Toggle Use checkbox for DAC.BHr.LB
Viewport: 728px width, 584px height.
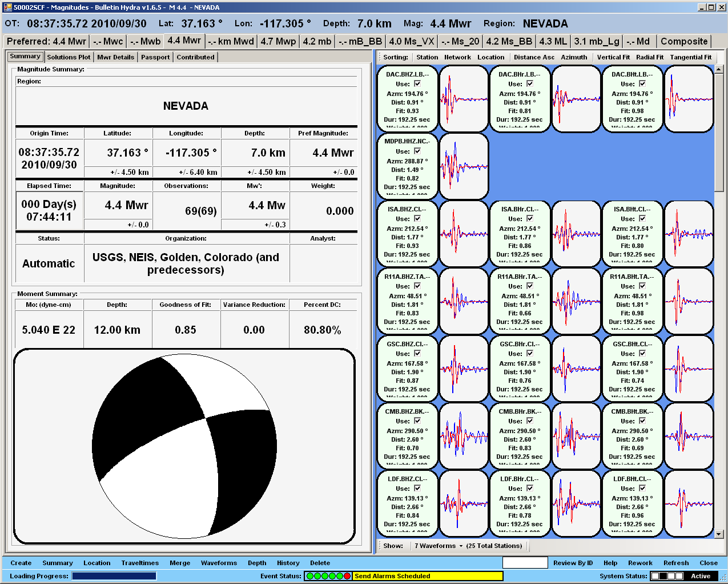click(530, 84)
